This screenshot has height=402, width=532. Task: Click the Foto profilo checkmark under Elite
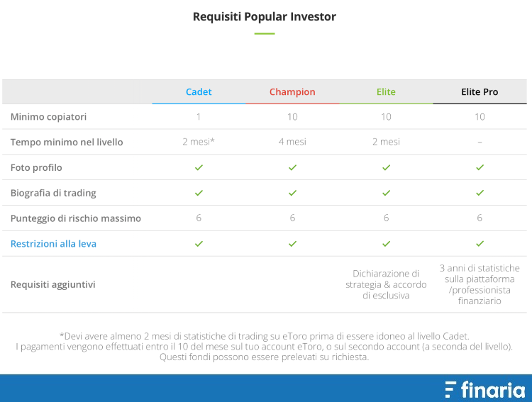click(x=386, y=167)
